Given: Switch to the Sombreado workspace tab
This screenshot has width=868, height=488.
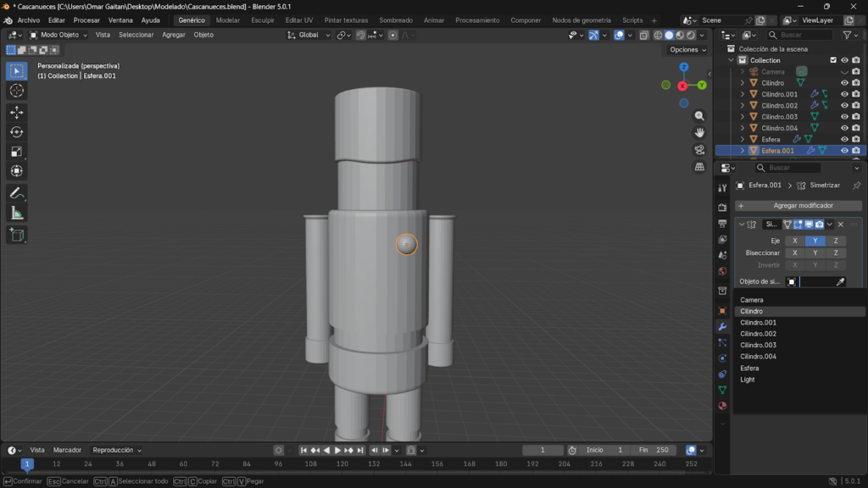Looking at the screenshot, I should (x=396, y=20).
